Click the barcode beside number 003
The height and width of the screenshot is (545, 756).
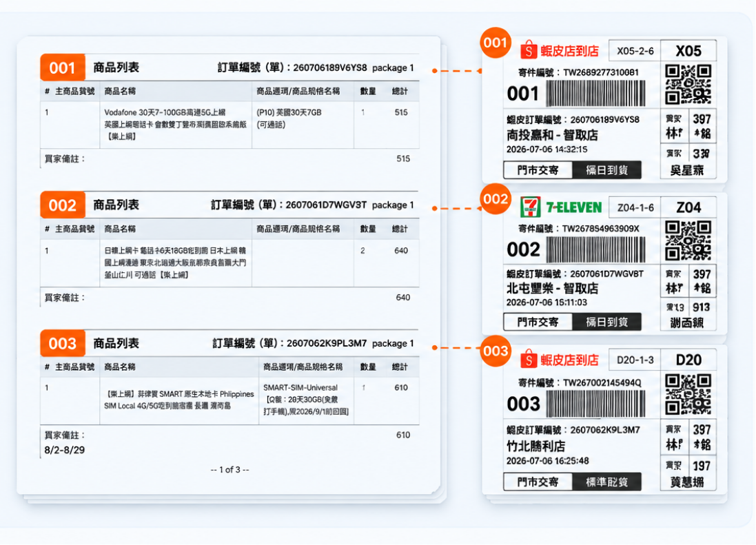click(x=595, y=404)
